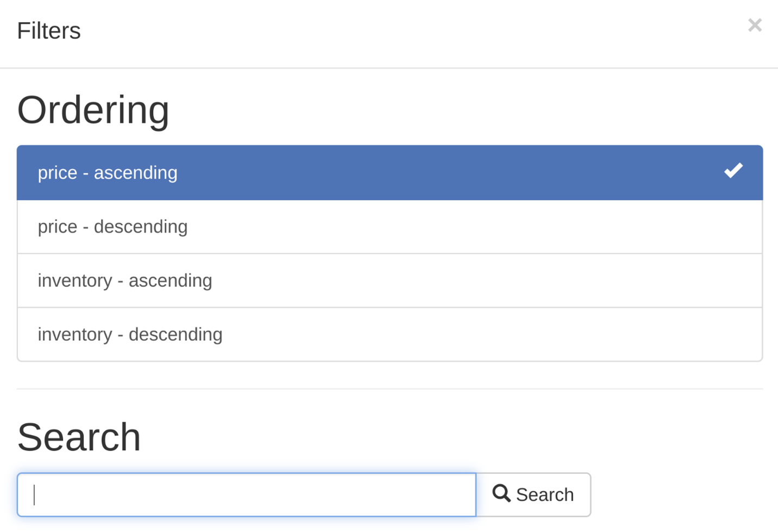This screenshot has height=532, width=778.
Task: Click the large "Search" section heading
Action: click(x=79, y=437)
